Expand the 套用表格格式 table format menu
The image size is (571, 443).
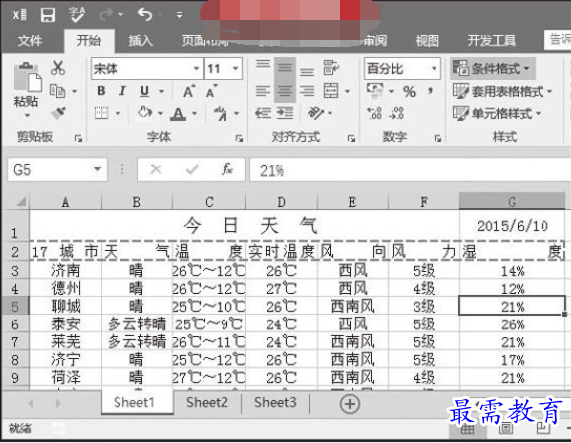[x=503, y=91]
